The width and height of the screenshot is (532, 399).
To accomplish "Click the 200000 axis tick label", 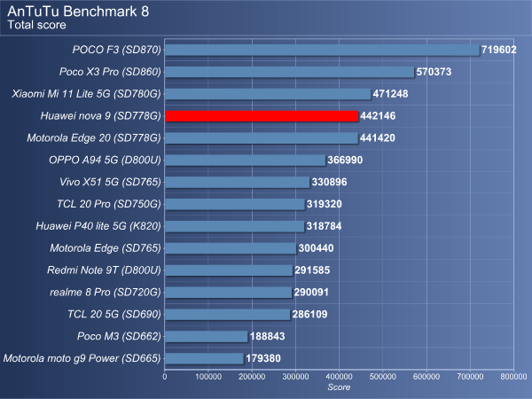I will pyautogui.click(x=252, y=377).
